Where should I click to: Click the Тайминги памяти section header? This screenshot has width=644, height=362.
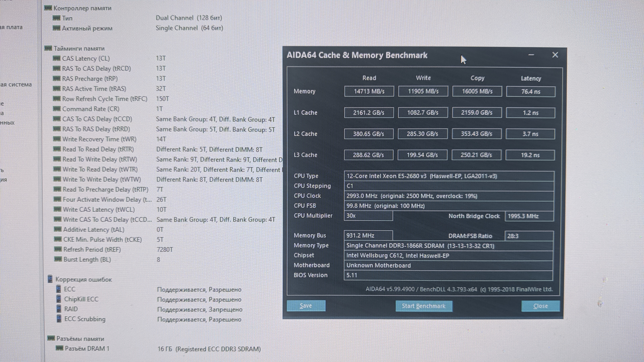tap(79, 48)
